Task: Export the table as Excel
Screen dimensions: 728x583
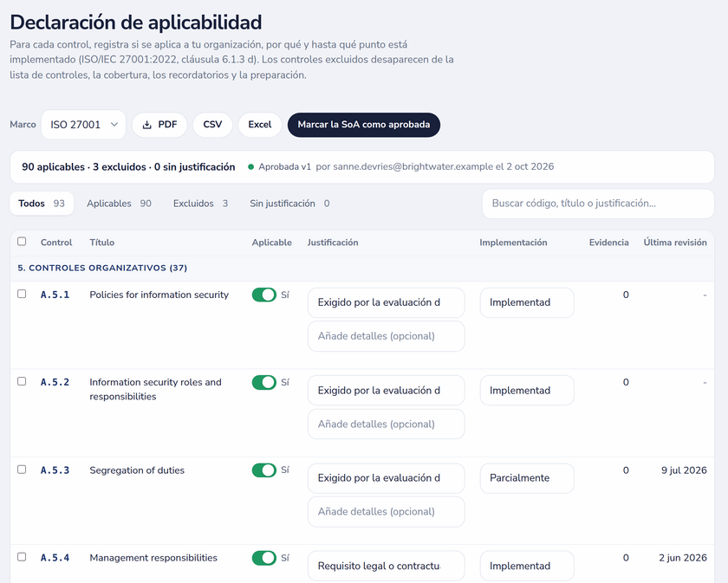Action: point(259,125)
